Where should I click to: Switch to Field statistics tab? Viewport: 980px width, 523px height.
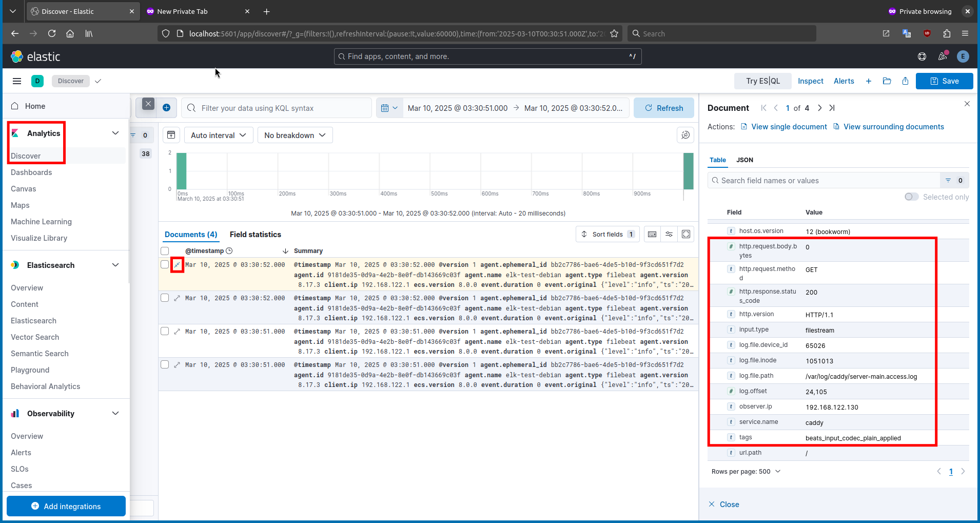pos(256,235)
